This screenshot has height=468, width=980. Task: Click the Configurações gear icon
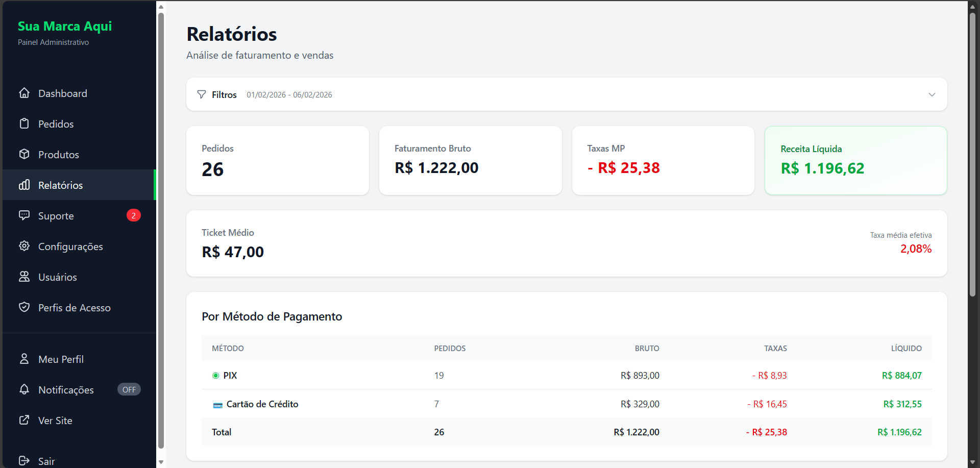[24, 246]
